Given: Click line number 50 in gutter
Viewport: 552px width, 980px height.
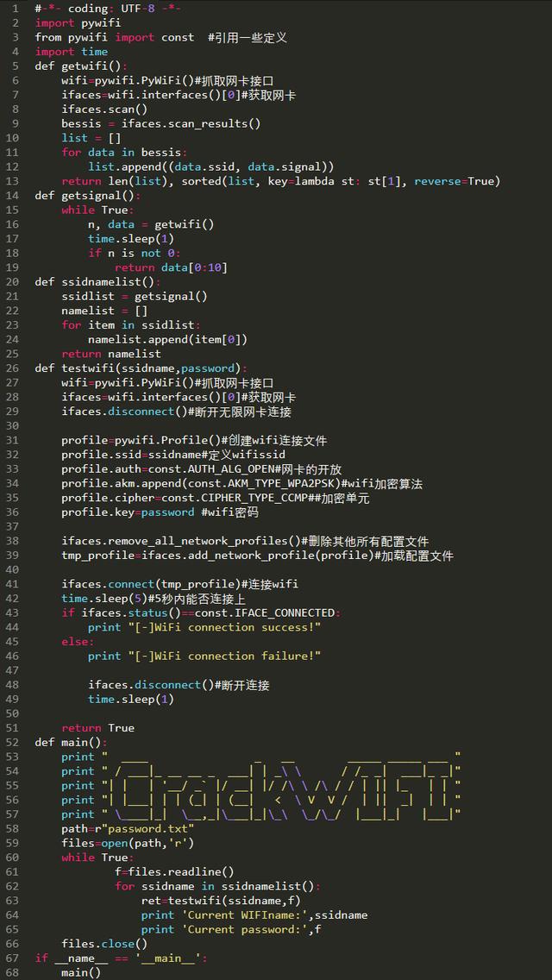Looking at the screenshot, I should coord(13,713).
